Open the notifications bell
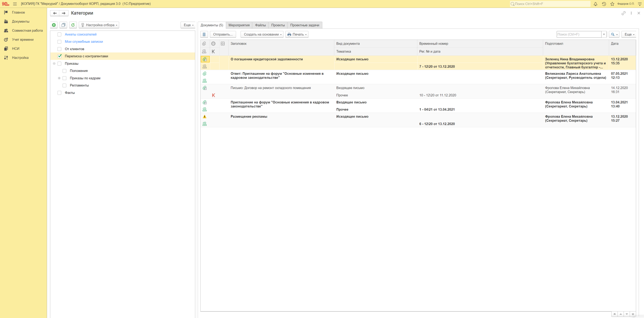The height and width of the screenshot is (318, 644). (x=595, y=4)
